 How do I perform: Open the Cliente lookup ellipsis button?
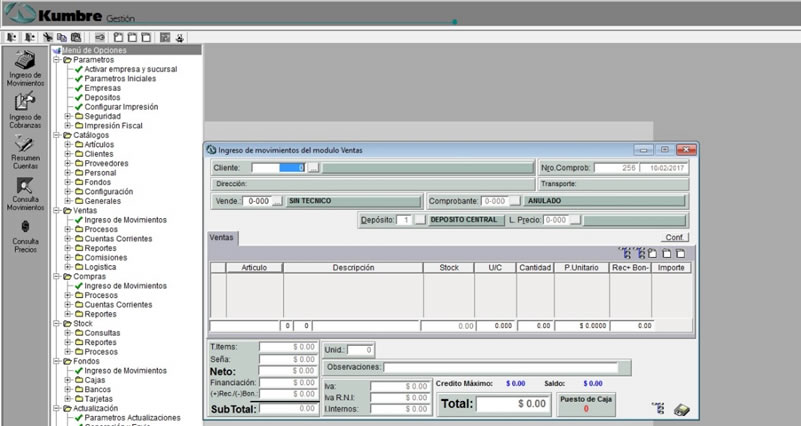(x=314, y=168)
